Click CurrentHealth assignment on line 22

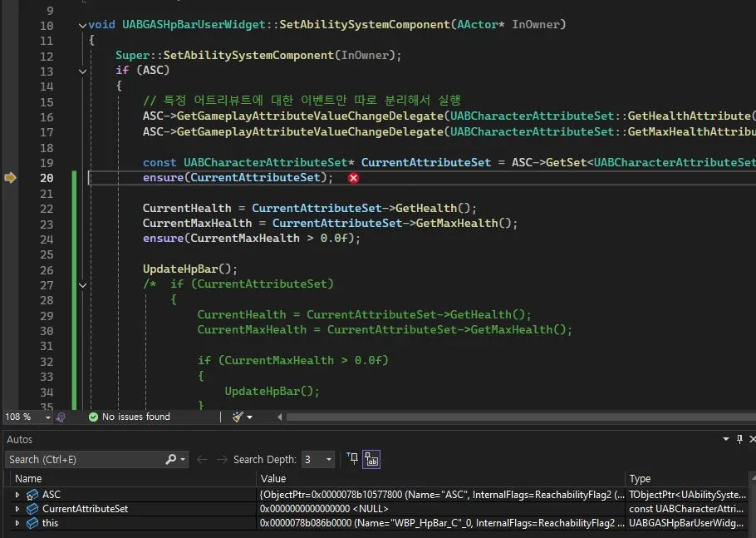(310, 209)
